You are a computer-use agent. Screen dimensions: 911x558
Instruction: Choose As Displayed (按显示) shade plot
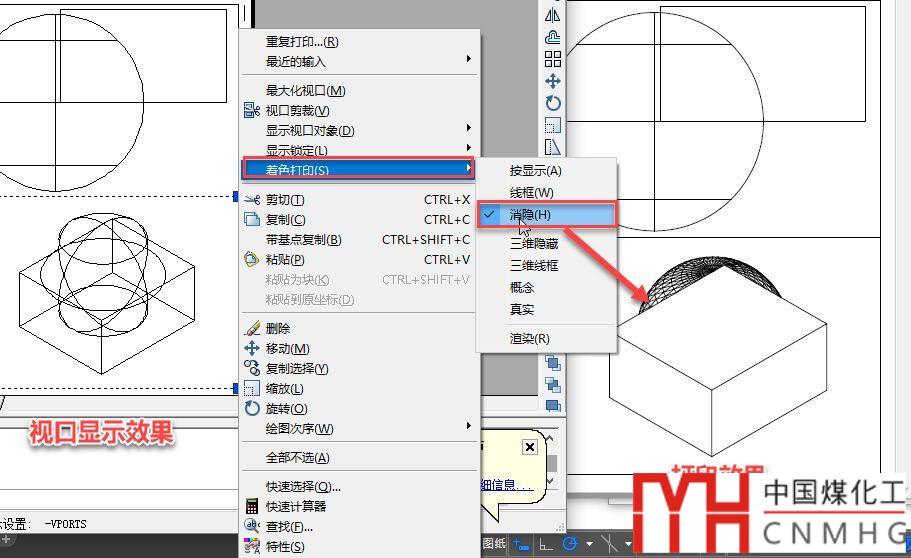[546, 171]
